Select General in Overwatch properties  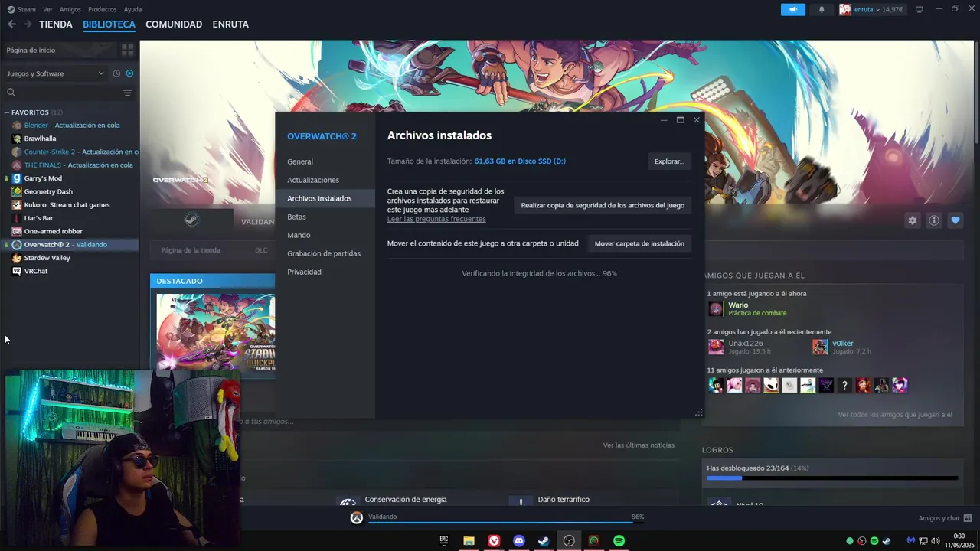pyautogui.click(x=325, y=161)
